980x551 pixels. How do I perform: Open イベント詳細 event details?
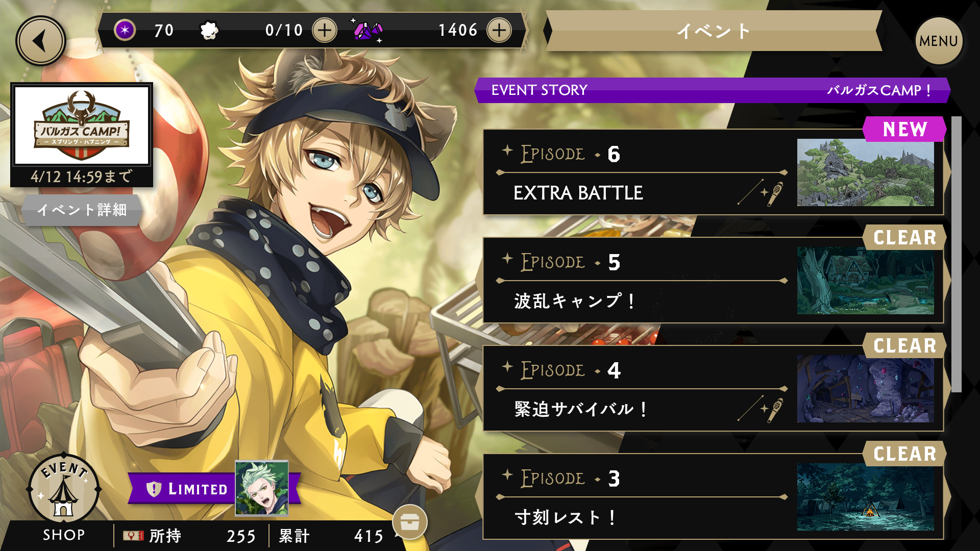click(x=82, y=210)
